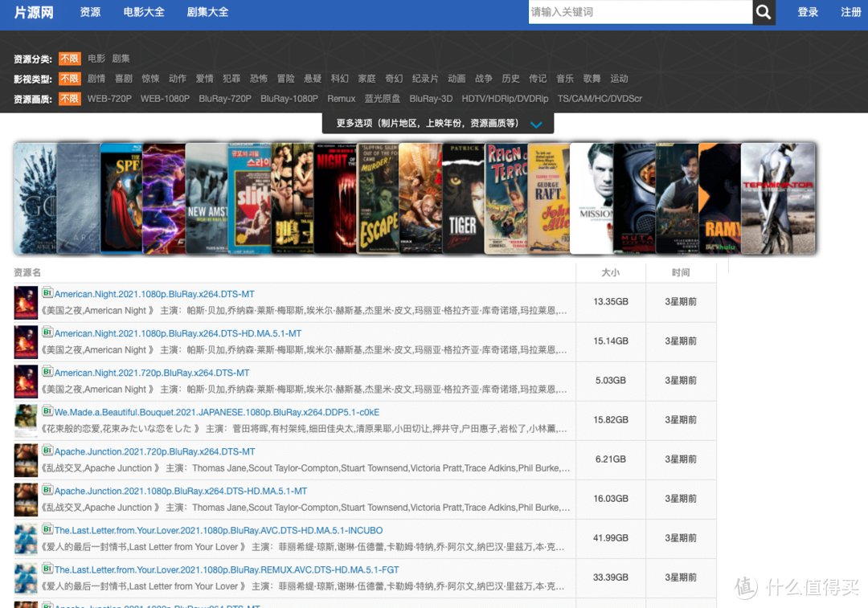Click BT icon beside American.Night DTS-HD.MA.5.1-MT
Image resolution: width=868 pixels, height=608 pixels.
pos(47,332)
